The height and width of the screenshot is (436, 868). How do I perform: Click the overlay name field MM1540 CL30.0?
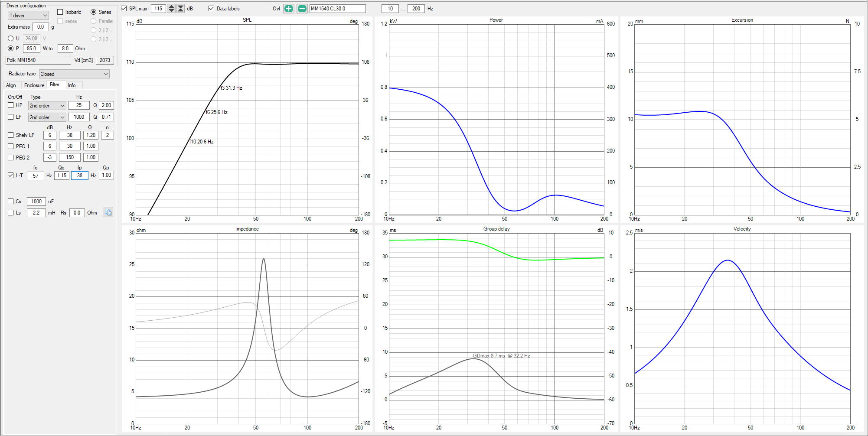click(337, 9)
